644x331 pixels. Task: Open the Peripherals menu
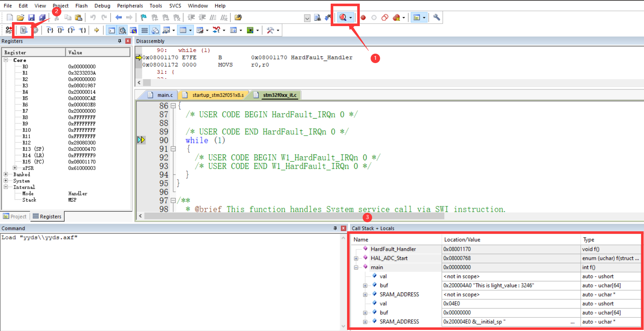pyautogui.click(x=130, y=6)
